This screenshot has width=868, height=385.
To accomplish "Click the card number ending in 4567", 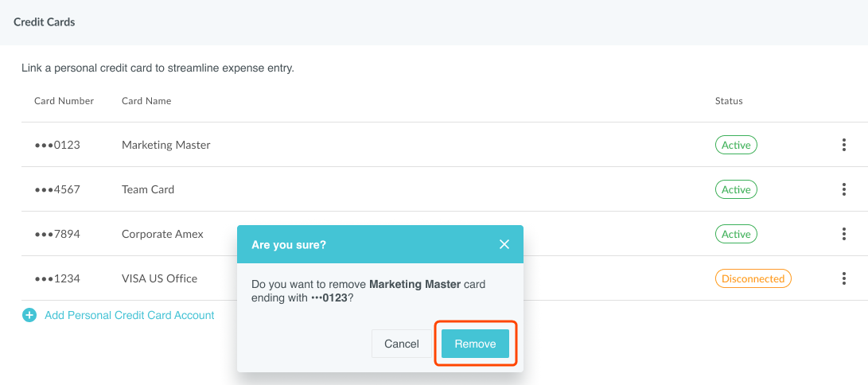I will tap(57, 189).
